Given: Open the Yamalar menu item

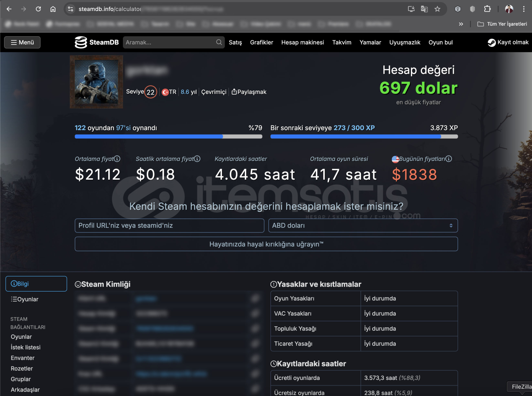Looking at the screenshot, I should 370,43.
